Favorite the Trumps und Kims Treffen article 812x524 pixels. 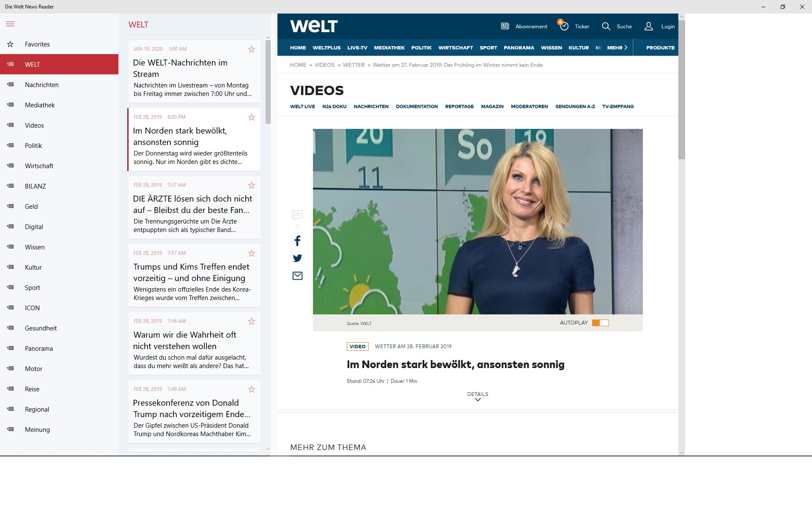click(x=252, y=253)
